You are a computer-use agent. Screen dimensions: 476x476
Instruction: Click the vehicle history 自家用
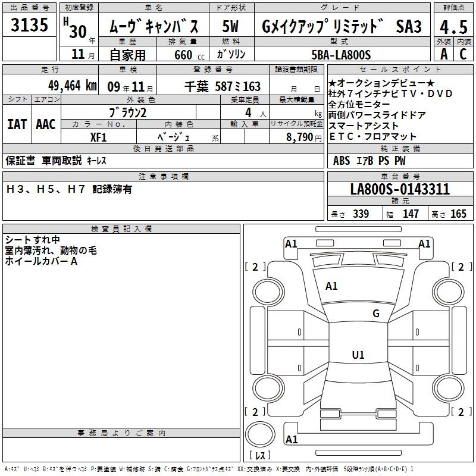(x=127, y=55)
